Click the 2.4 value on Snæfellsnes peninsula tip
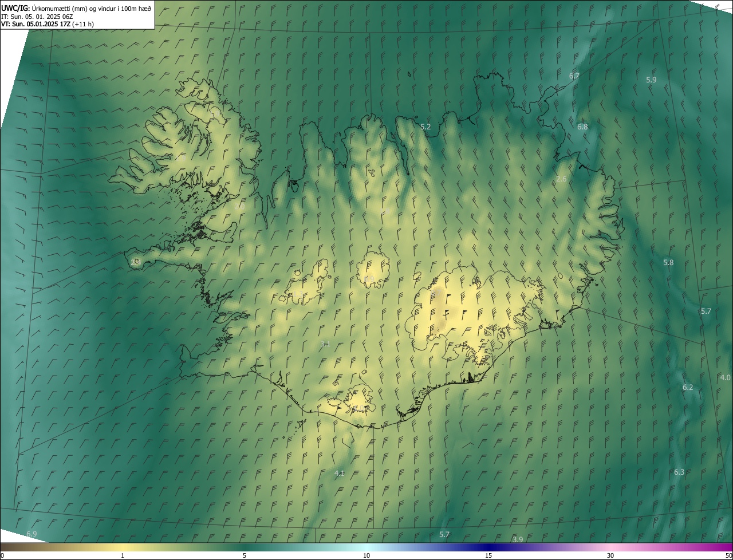 pos(136,262)
